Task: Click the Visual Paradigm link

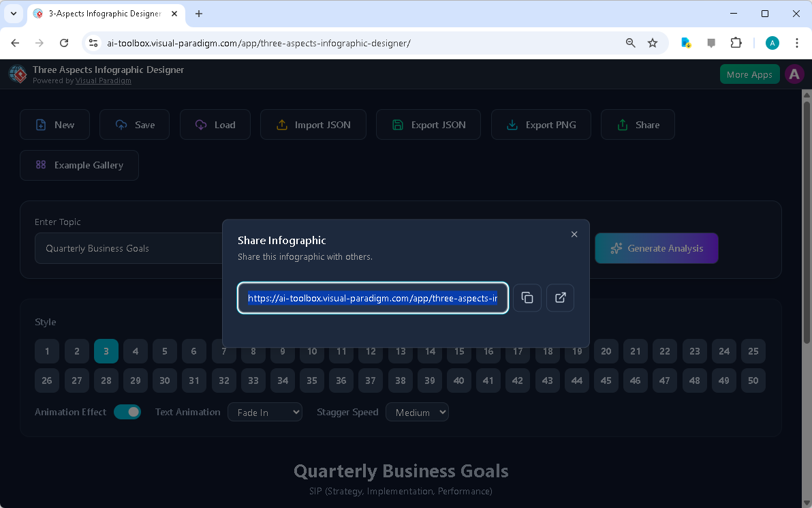Action: pyautogui.click(x=103, y=80)
